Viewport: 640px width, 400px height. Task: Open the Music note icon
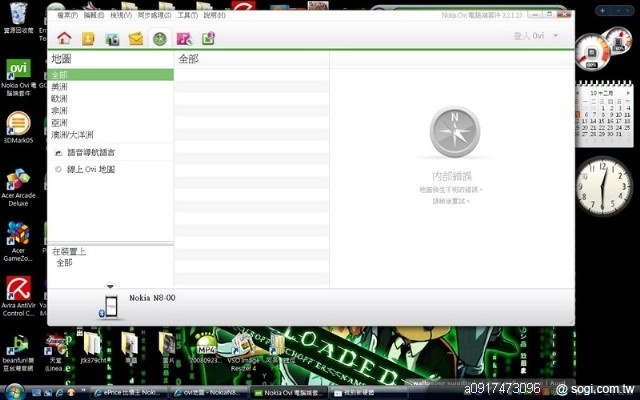pyautogui.click(x=184, y=39)
